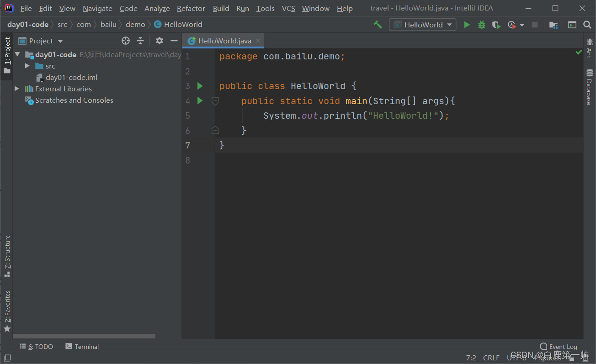Open the Refactor menu

191,8
